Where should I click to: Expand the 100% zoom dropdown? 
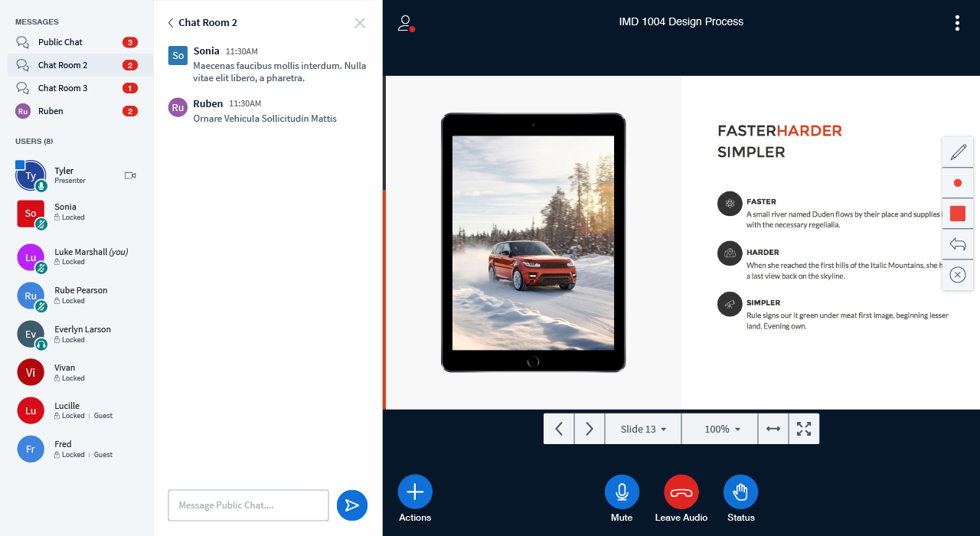coord(720,429)
